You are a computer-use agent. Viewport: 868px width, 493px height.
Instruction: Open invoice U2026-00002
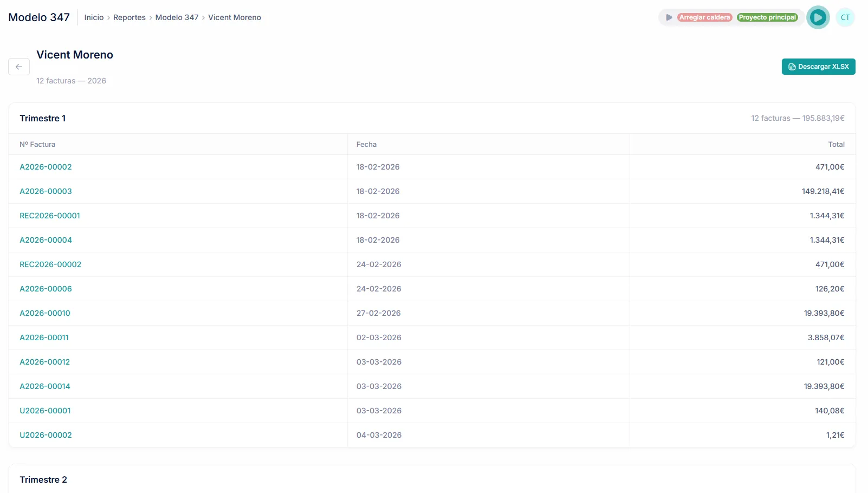coord(46,435)
